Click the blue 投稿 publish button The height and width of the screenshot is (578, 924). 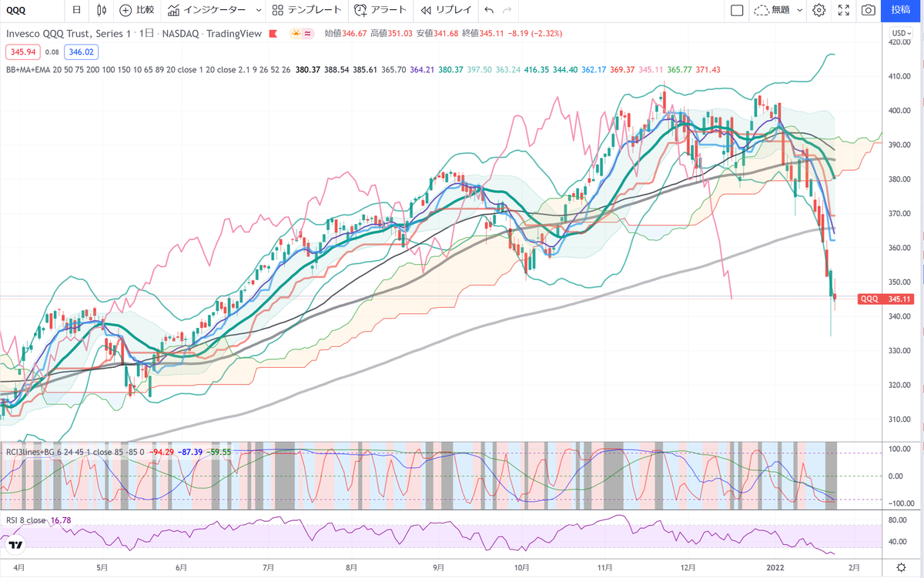coord(902,10)
